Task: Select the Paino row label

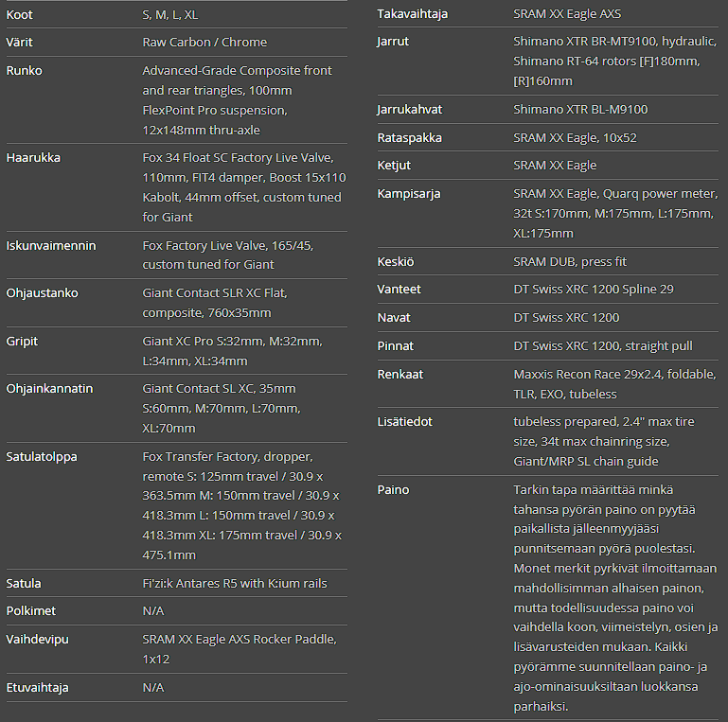Action: [x=393, y=490]
